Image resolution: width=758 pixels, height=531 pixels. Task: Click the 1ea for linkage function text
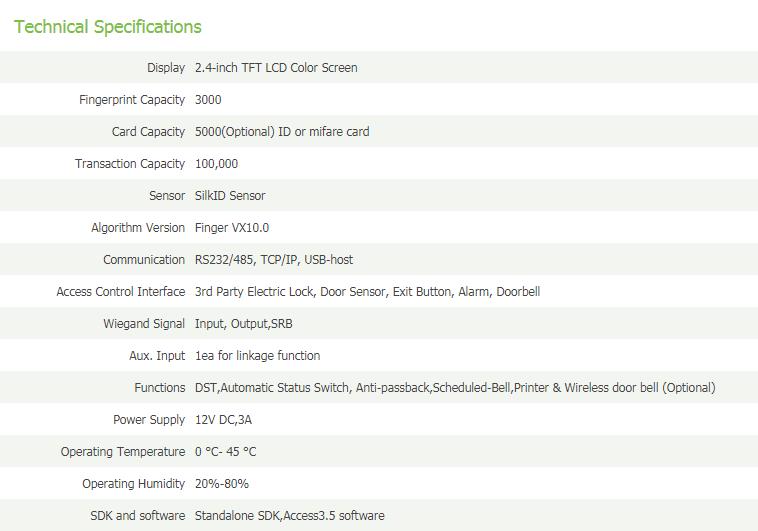pyautogui.click(x=257, y=355)
